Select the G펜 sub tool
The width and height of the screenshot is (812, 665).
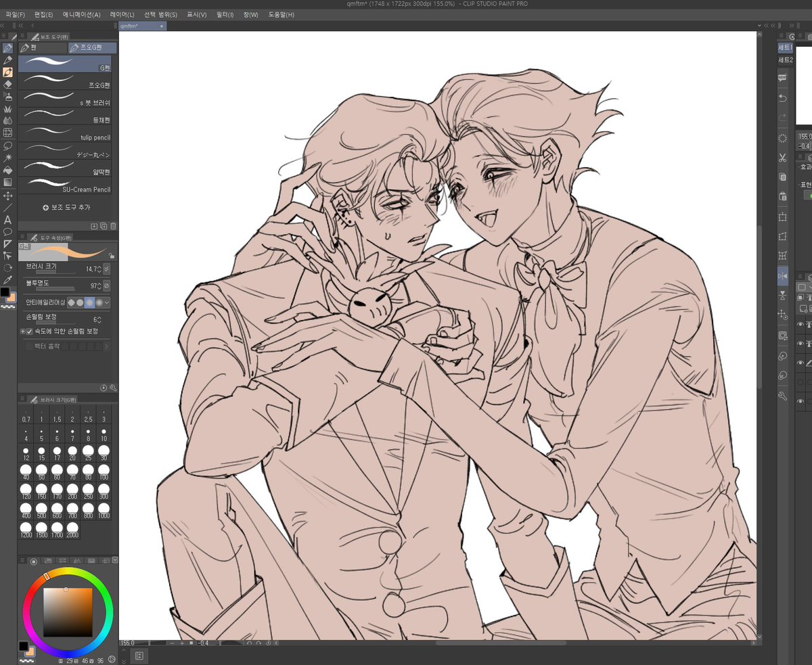tap(65, 64)
